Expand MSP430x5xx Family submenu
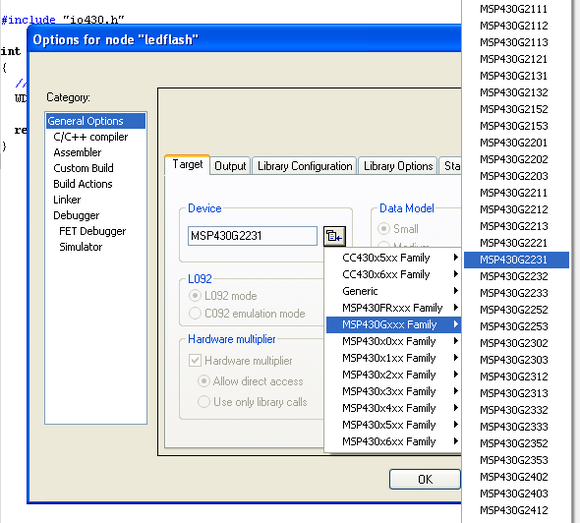 click(x=393, y=425)
